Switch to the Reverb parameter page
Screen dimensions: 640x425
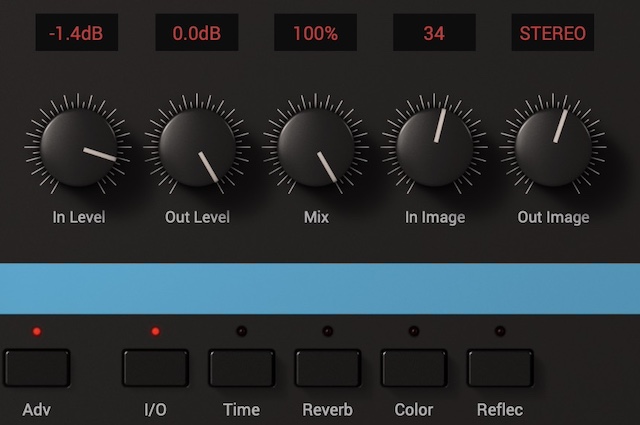click(x=328, y=368)
